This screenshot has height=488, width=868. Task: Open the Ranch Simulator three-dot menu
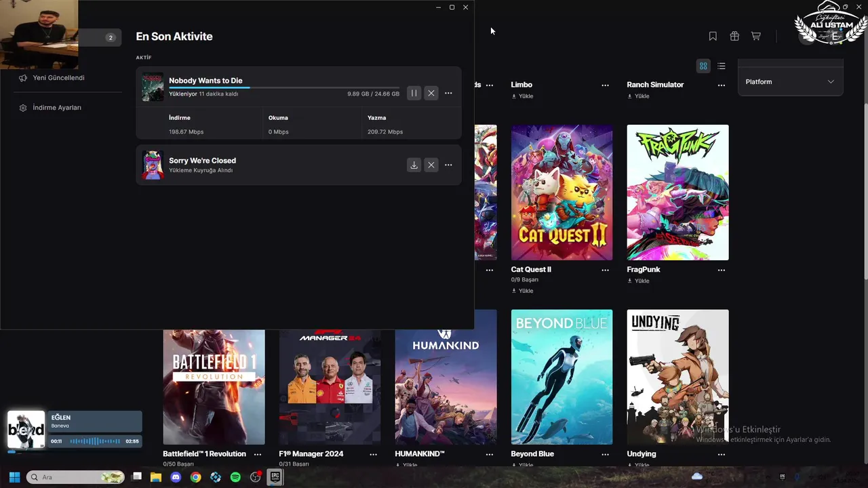(722, 85)
